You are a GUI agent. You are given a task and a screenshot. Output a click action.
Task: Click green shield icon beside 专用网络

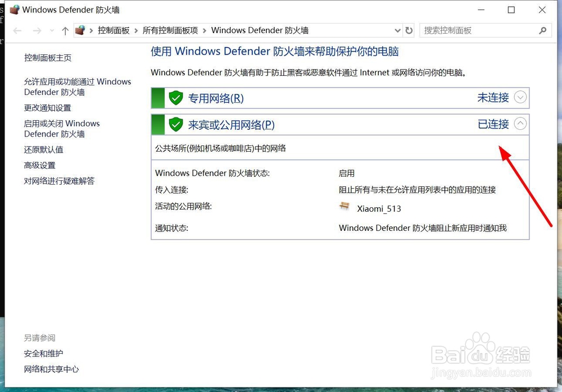176,98
